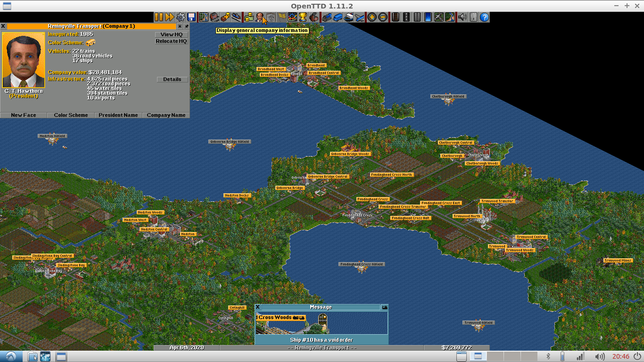The width and height of the screenshot is (644, 362).
Task: Open Color Scheme editor
Action: (x=71, y=115)
